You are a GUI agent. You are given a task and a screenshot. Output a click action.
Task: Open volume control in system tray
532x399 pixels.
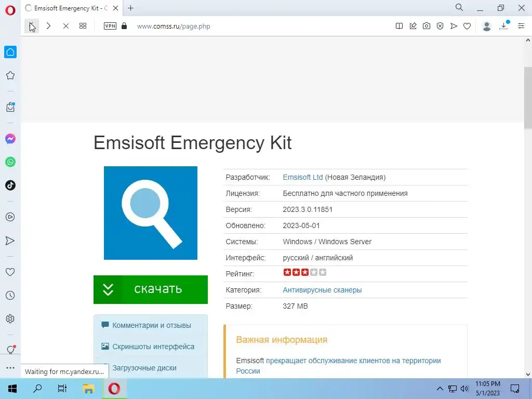point(464,389)
